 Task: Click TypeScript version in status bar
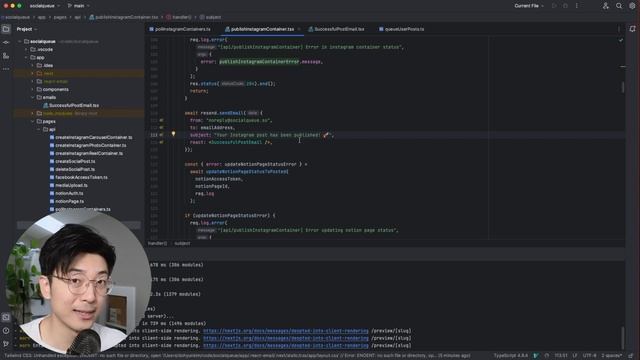(511, 356)
